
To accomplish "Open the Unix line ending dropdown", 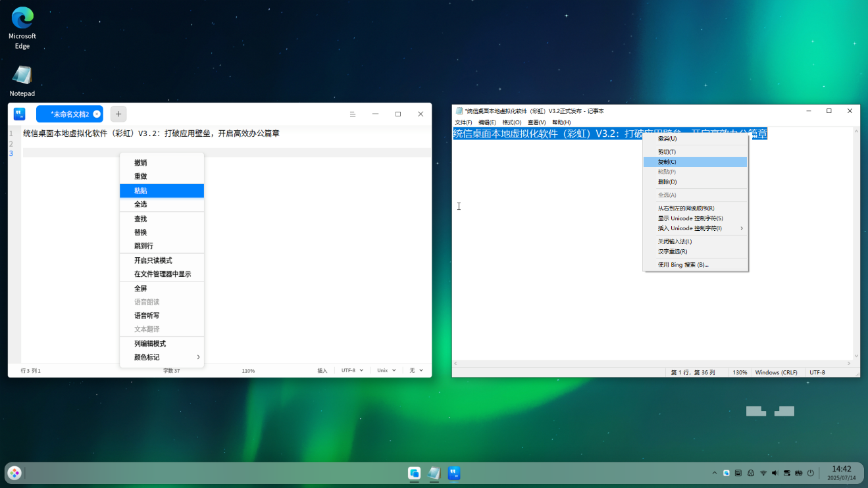I will pyautogui.click(x=386, y=370).
